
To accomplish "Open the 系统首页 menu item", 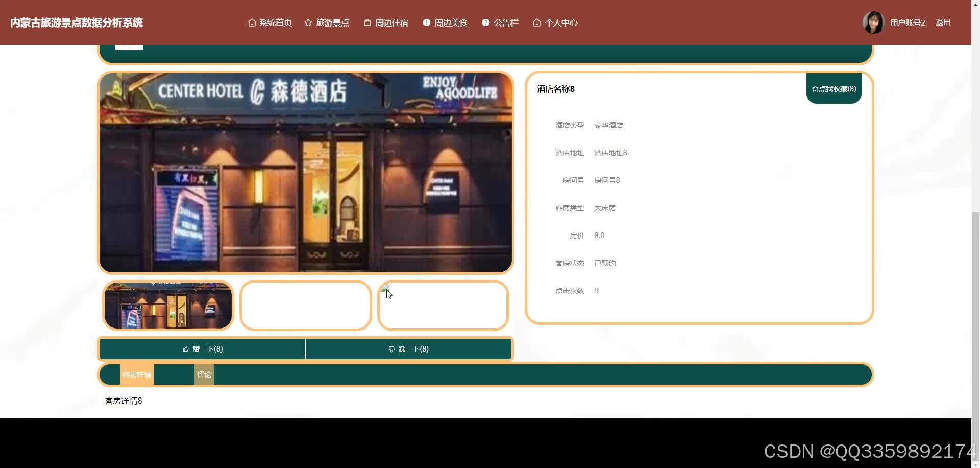I will pyautogui.click(x=270, y=22).
